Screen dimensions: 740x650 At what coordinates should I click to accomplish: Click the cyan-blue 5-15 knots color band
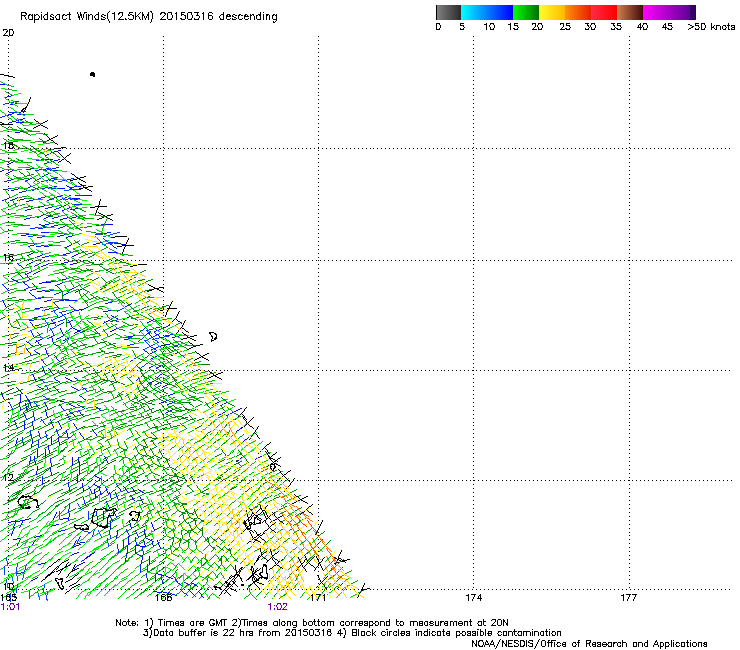(487, 12)
